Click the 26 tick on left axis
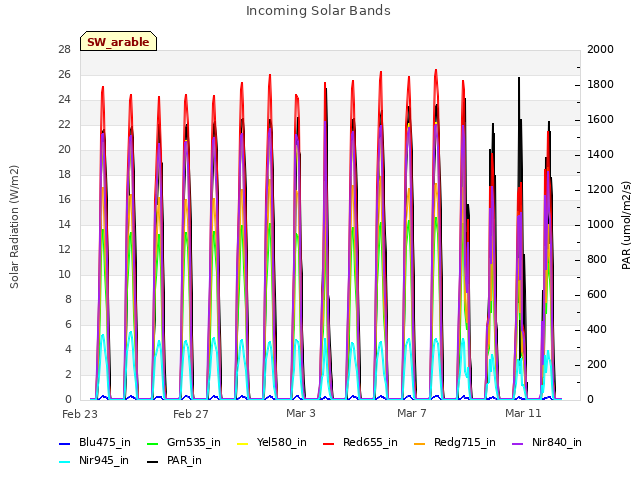Image resolution: width=640 pixels, height=480 pixels. tap(64, 74)
